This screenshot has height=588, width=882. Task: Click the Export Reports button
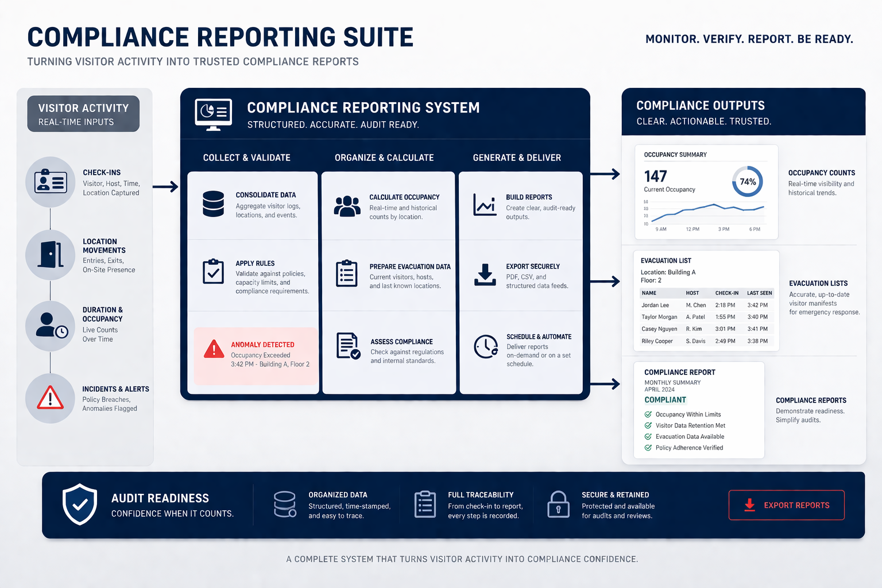[x=786, y=505]
